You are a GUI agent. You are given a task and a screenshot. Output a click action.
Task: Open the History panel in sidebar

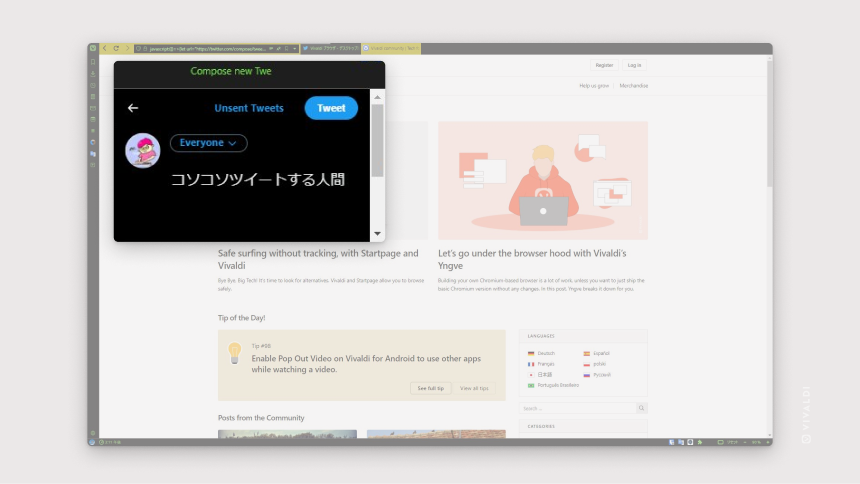click(x=93, y=85)
